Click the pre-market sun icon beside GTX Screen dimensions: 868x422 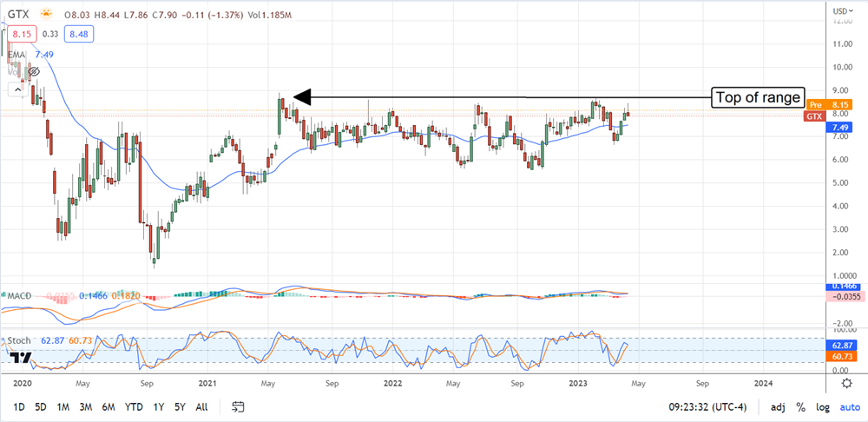tap(45, 15)
